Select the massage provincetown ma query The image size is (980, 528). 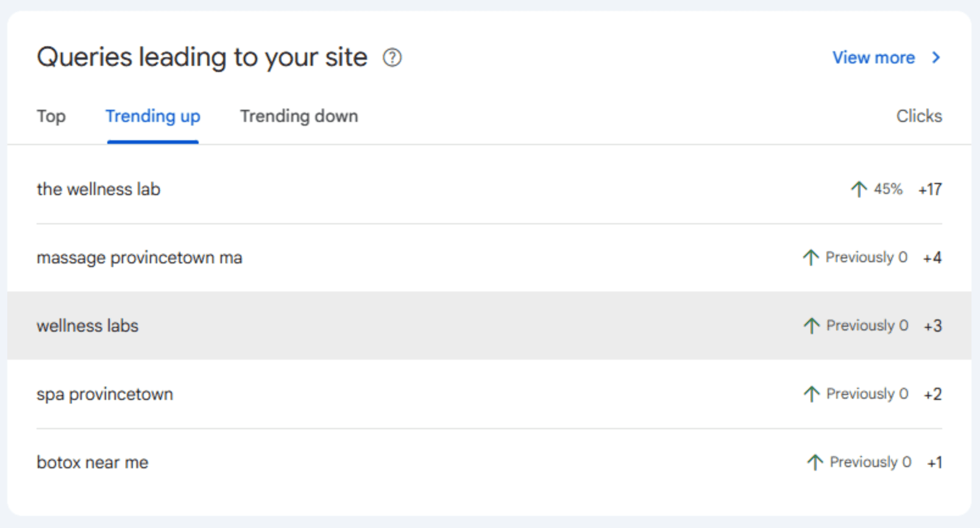coord(139,257)
